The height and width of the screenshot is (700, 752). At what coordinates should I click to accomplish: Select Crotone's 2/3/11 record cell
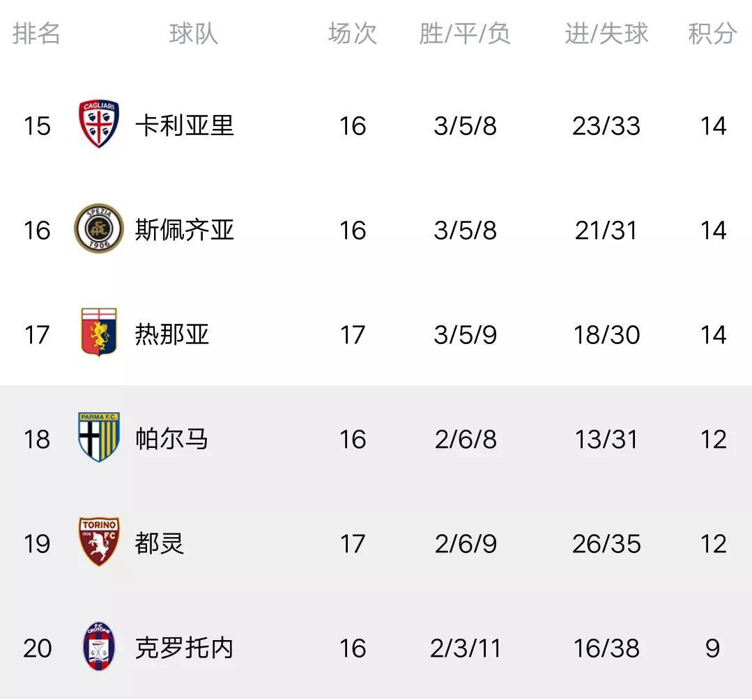465,648
